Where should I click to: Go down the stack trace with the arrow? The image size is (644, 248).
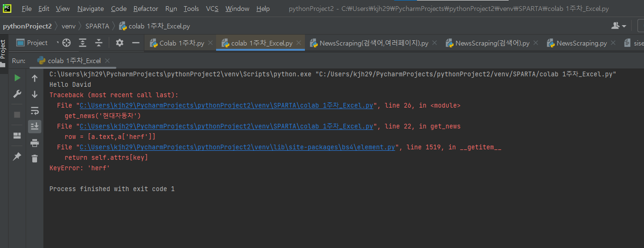pyautogui.click(x=35, y=94)
